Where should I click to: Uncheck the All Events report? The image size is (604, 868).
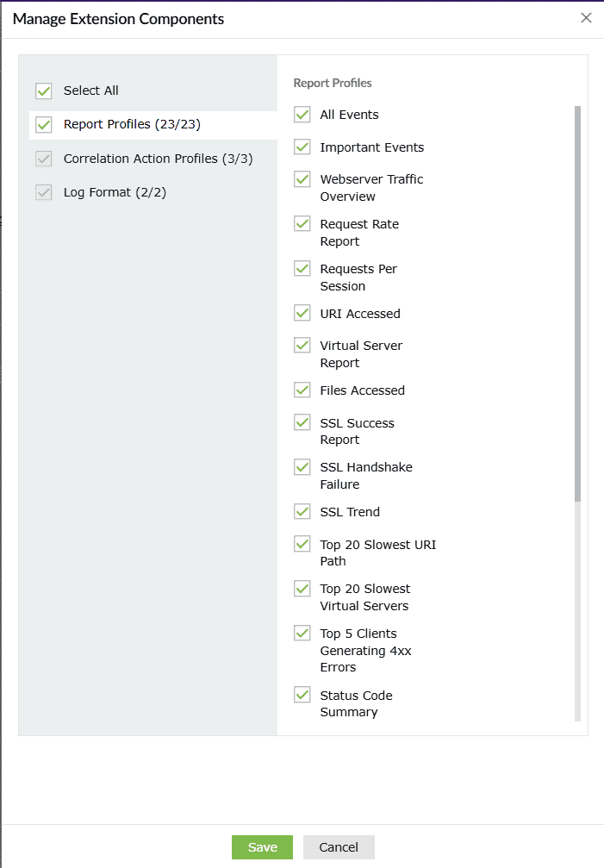click(302, 115)
